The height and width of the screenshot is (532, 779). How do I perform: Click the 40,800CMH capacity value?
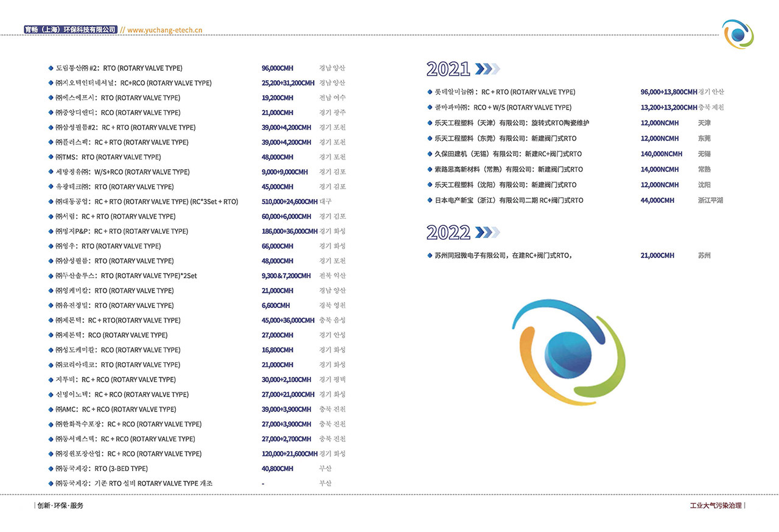tap(278, 469)
